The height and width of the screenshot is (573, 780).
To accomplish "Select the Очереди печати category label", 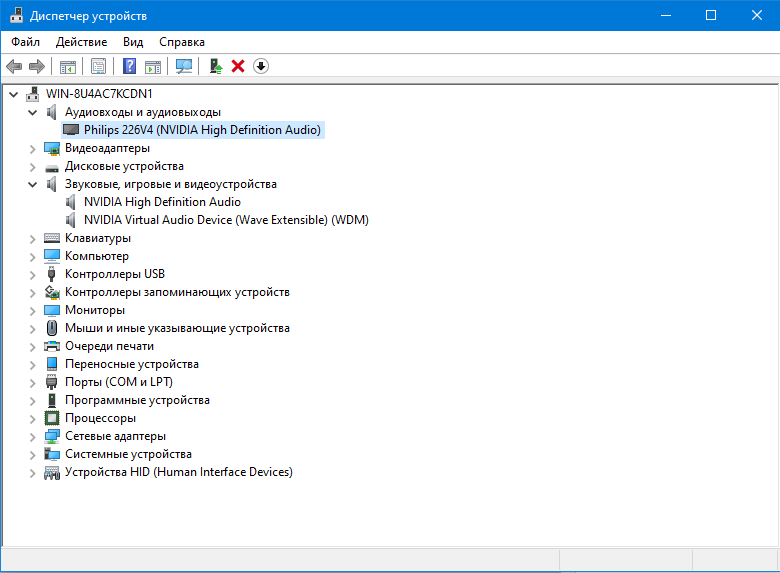I will pyautogui.click(x=109, y=346).
